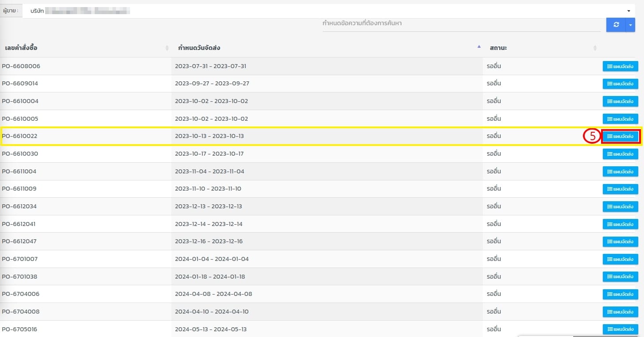Open แผนจัดส่ง for PO-6609014

coord(620,84)
